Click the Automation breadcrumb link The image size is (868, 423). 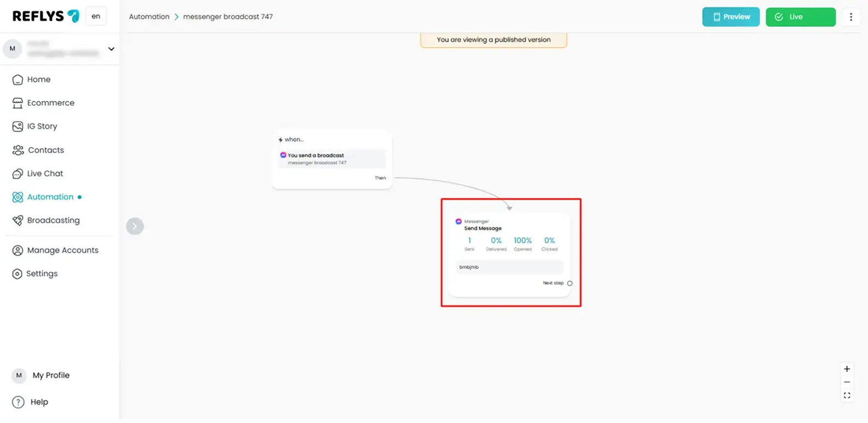tap(149, 17)
